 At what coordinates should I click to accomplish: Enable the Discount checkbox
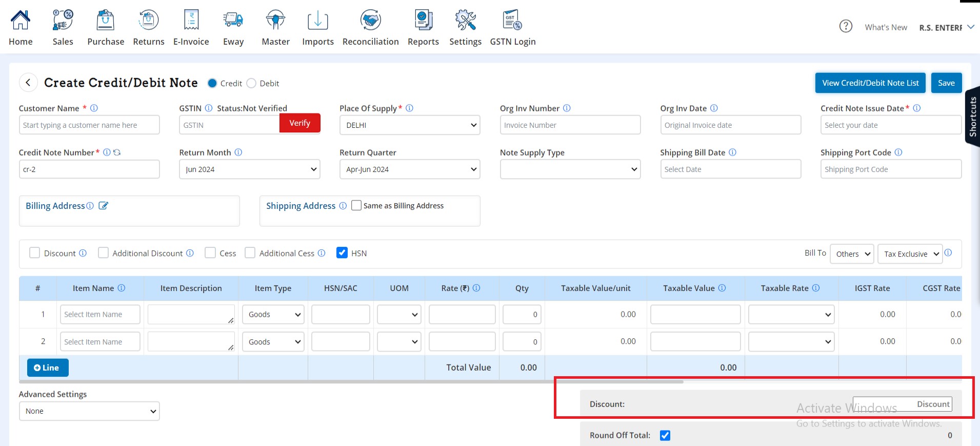pos(34,253)
